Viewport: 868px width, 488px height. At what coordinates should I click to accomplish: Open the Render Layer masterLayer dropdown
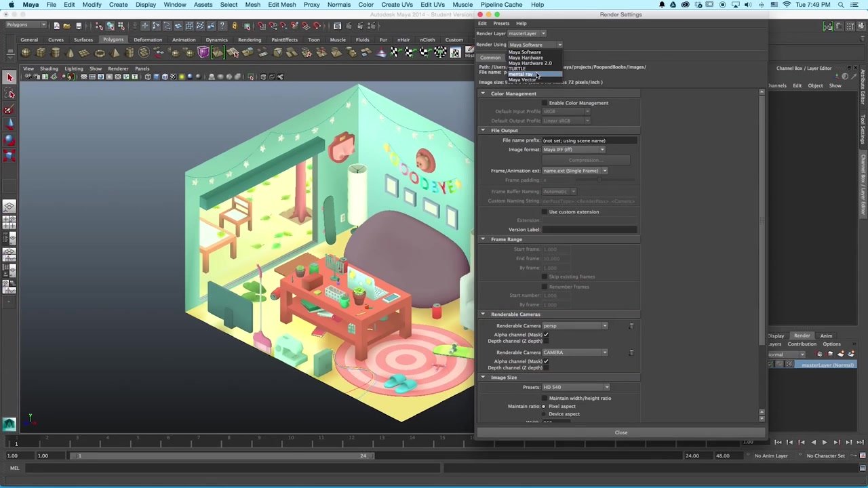[x=527, y=33]
